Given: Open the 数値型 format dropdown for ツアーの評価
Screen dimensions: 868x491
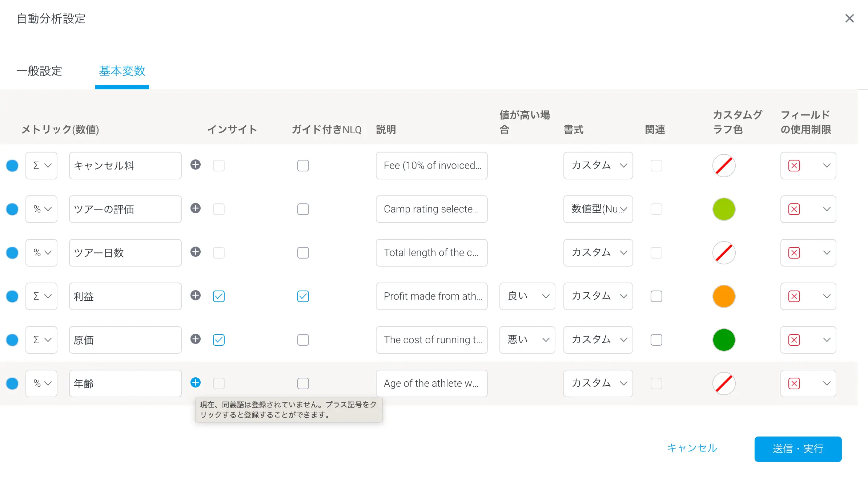Looking at the screenshot, I should (598, 209).
